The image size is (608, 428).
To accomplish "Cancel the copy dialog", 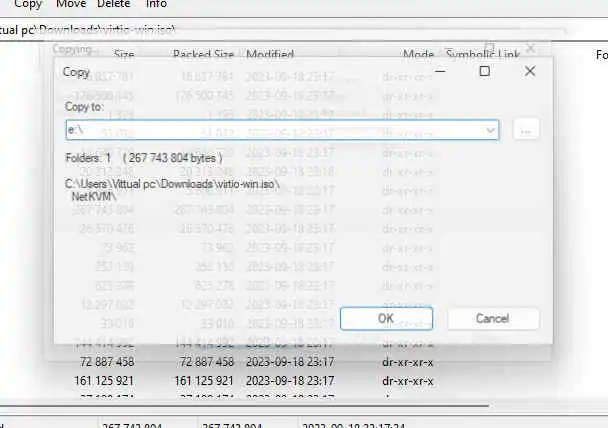I will [492, 319].
